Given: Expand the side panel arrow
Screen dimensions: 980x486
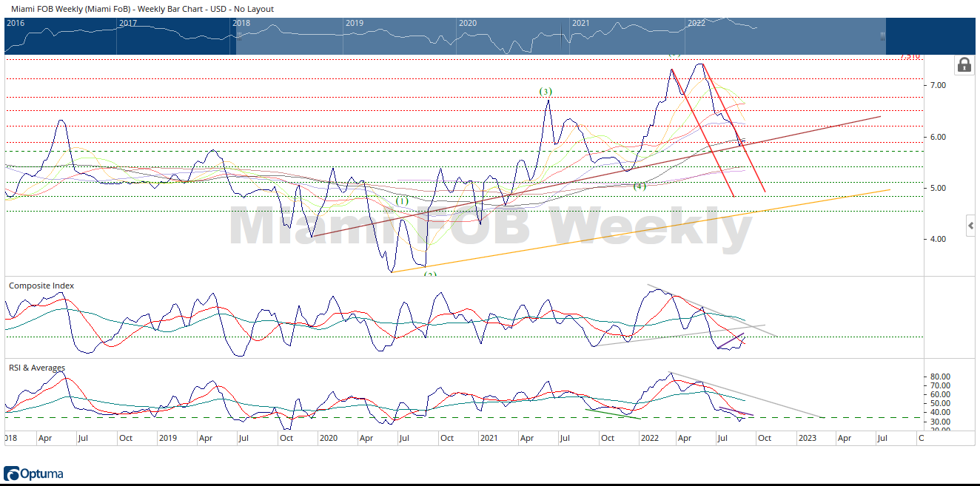Looking at the screenshot, I should point(971,225).
